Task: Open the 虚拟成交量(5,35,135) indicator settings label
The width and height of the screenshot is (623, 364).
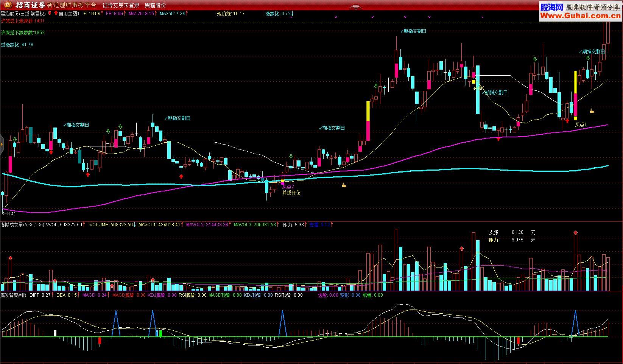Action: pos(22,225)
